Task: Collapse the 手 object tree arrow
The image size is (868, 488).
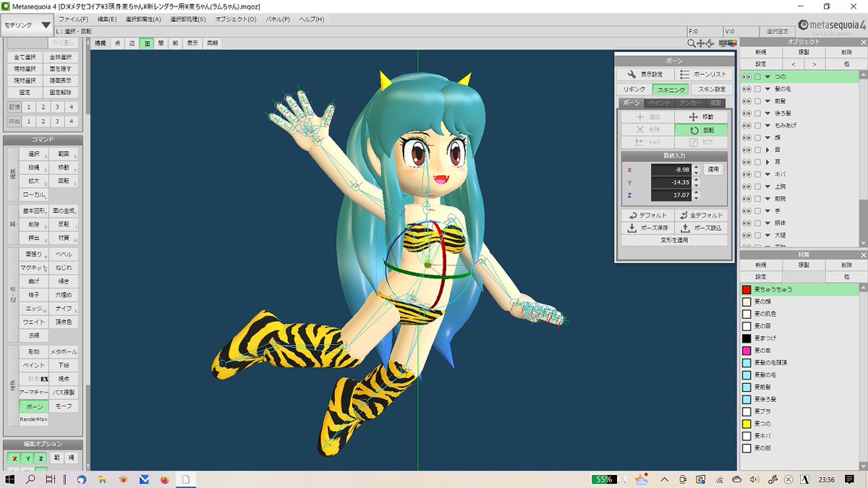Action: point(767,210)
